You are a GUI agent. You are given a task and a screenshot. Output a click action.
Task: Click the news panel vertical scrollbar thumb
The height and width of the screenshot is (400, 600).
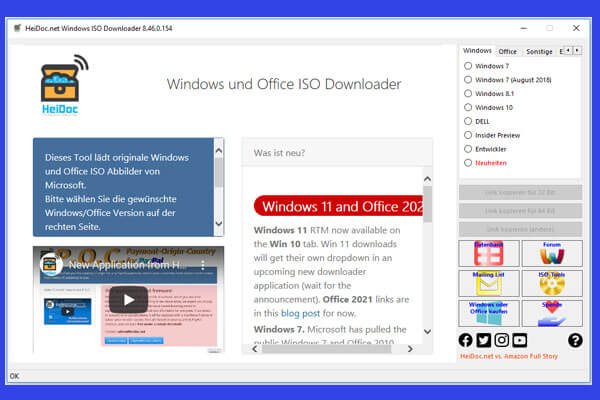coord(427,204)
